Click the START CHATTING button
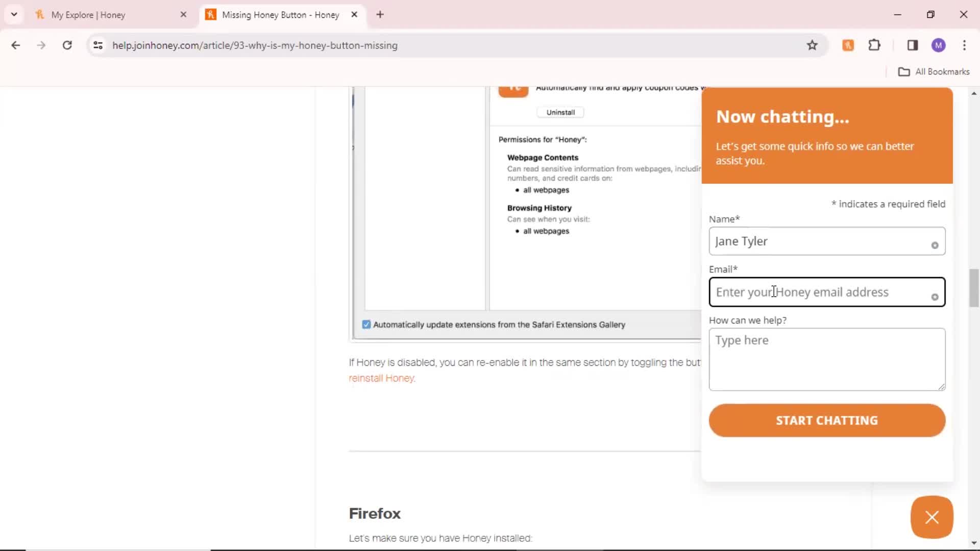Viewport: 980px width, 551px height. coord(827,420)
